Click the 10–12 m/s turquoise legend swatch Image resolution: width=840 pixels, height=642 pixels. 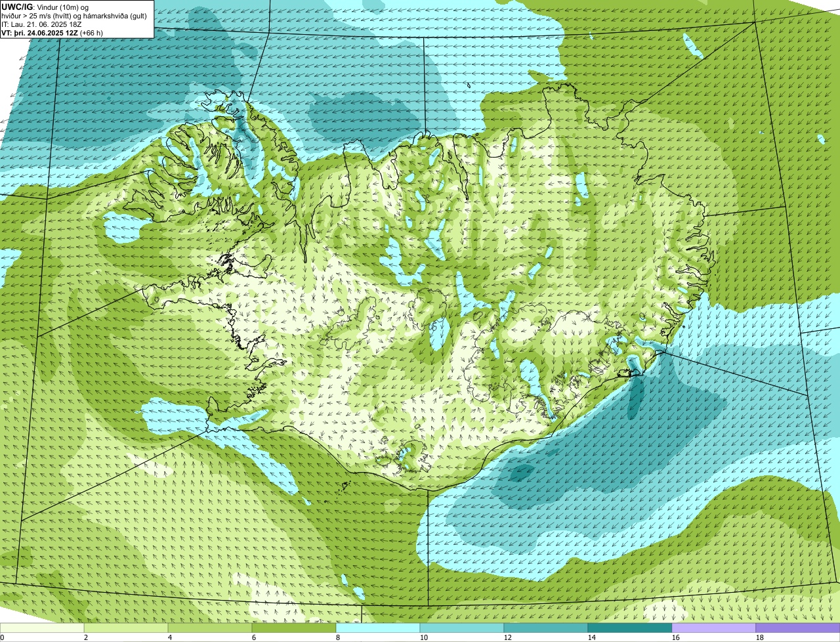tap(462, 628)
